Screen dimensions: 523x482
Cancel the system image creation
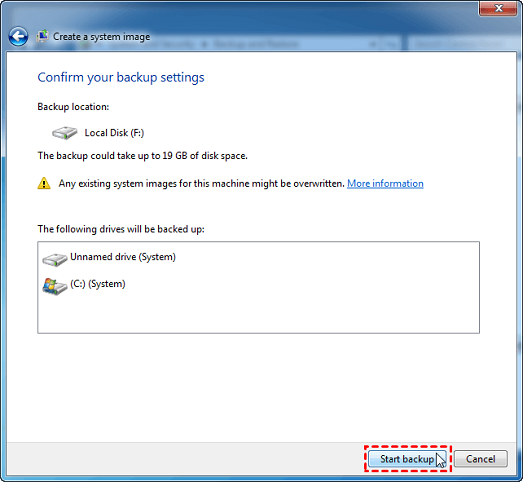click(x=481, y=459)
